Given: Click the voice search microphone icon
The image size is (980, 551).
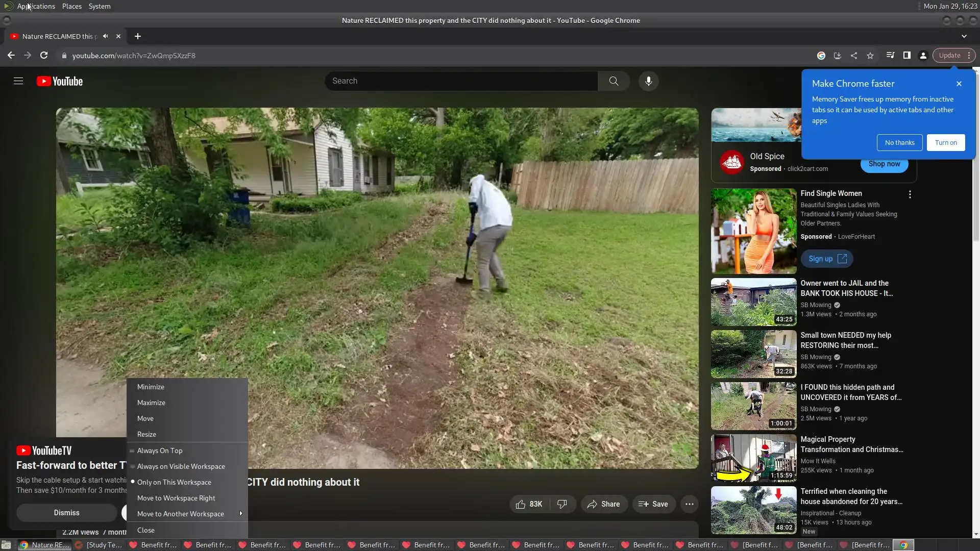Looking at the screenshot, I should tap(648, 81).
